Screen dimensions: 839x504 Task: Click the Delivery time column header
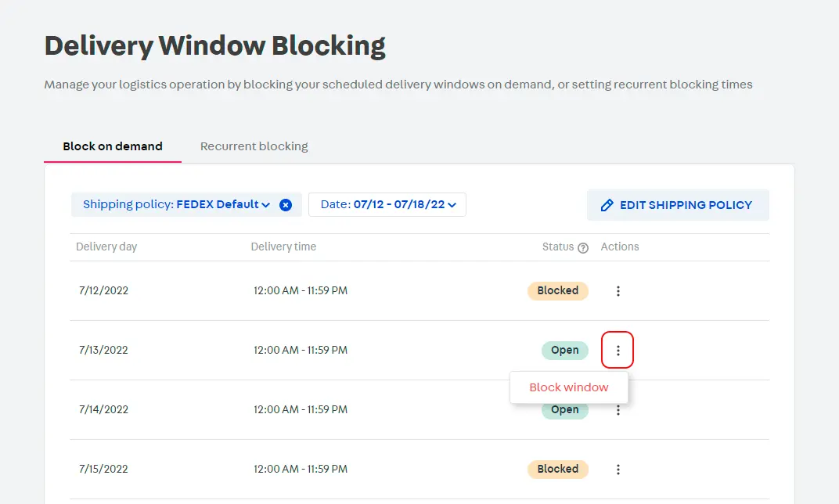[x=283, y=247]
